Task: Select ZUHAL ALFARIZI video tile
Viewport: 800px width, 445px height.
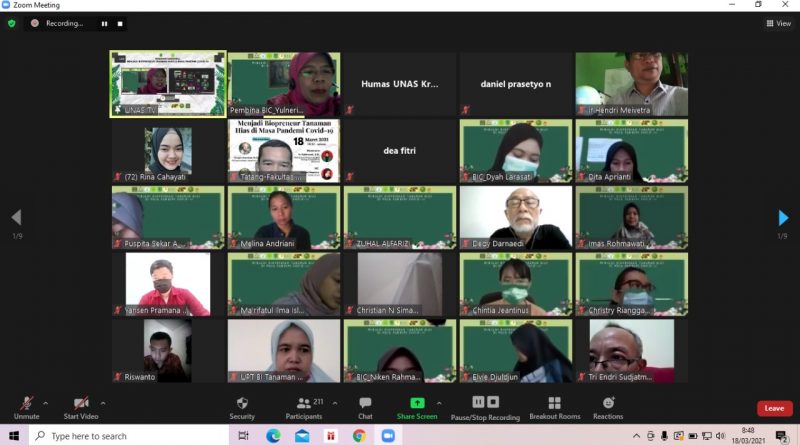Action: pos(399,218)
